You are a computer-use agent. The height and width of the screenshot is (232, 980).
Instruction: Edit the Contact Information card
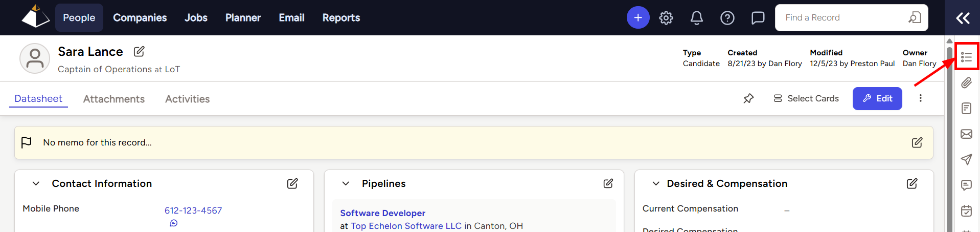pyautogui.click(x=292, y=183)
